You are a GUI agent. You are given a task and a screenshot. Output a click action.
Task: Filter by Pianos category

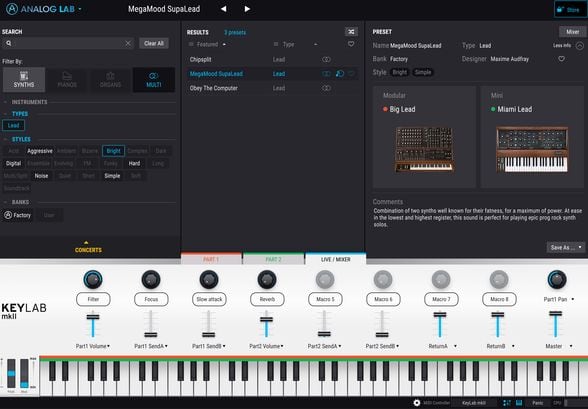(67, 79)
